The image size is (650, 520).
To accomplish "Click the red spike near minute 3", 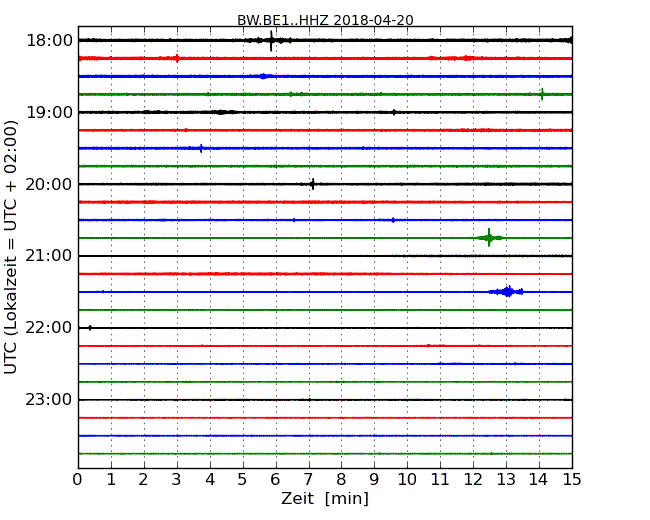I will 177,58.
